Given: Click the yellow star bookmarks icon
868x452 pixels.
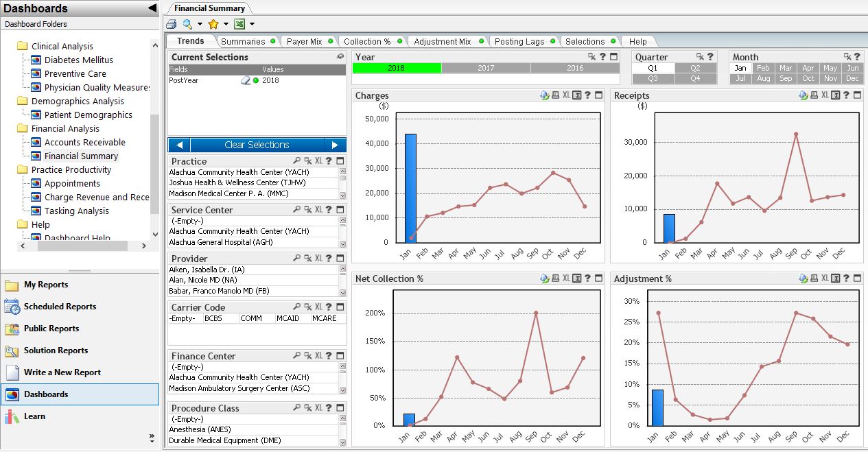Looking at the screenshot, I should [213, 24].
